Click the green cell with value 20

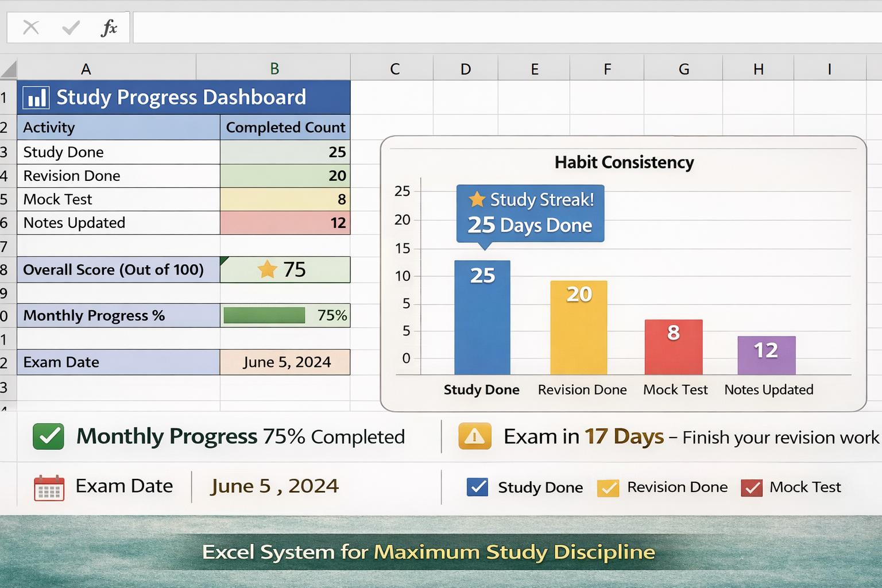pyautogui.click(x=285, y=176)
